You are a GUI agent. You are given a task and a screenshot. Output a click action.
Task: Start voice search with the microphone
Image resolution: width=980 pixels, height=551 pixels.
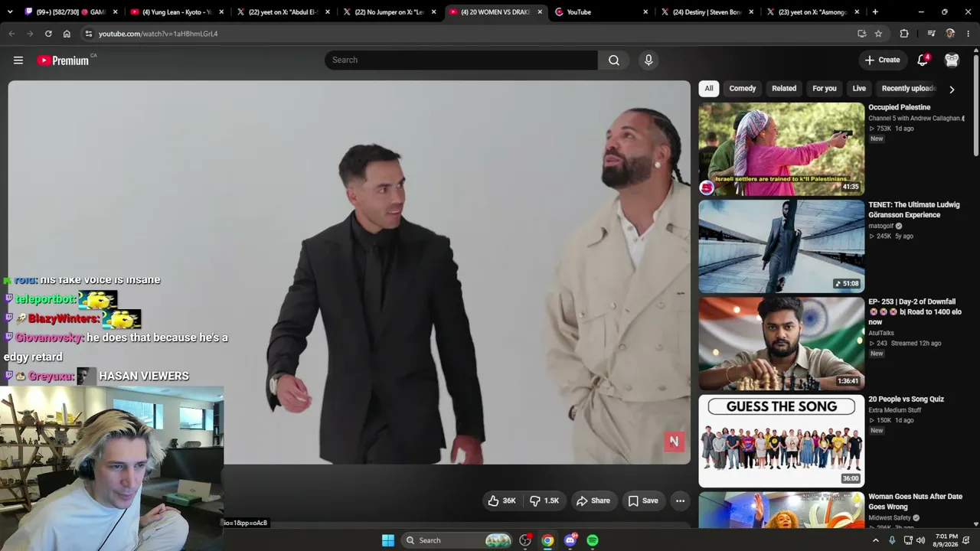(x=648, y=60)
